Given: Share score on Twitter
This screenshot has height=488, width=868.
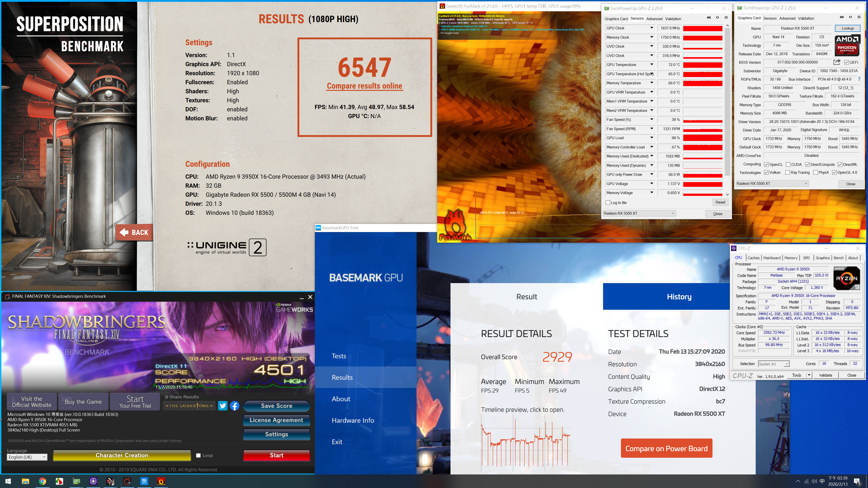Looking at the screenshot, I should (223, 406).
